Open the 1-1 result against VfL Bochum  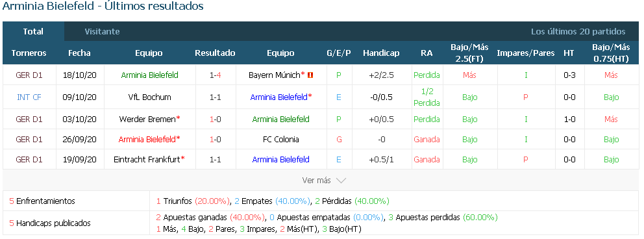tap(216, 97)
